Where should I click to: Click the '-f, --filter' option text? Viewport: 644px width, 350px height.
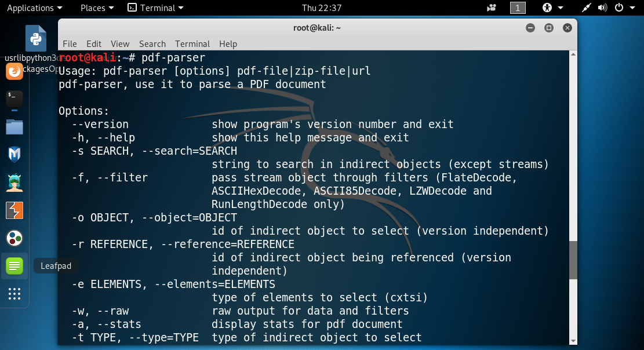click(110, 177)
